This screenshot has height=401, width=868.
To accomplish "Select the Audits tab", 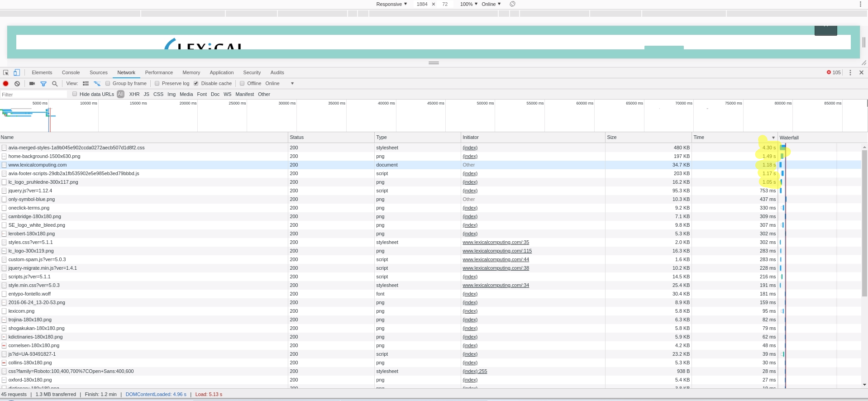I will [277, 72].
